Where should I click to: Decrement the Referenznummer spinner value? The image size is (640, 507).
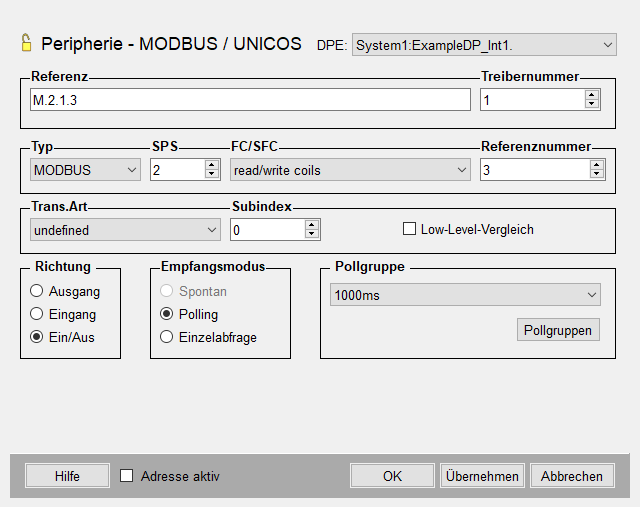[x=597, y=175]
